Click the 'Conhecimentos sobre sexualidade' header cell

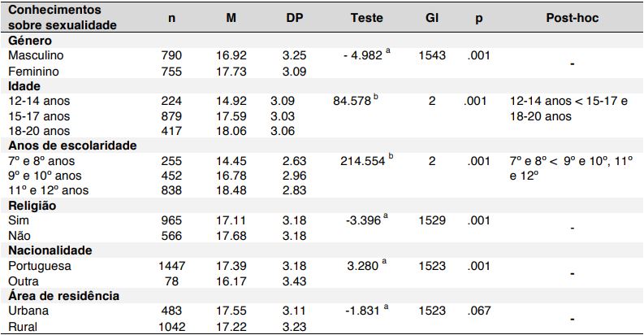coord(63,17)
